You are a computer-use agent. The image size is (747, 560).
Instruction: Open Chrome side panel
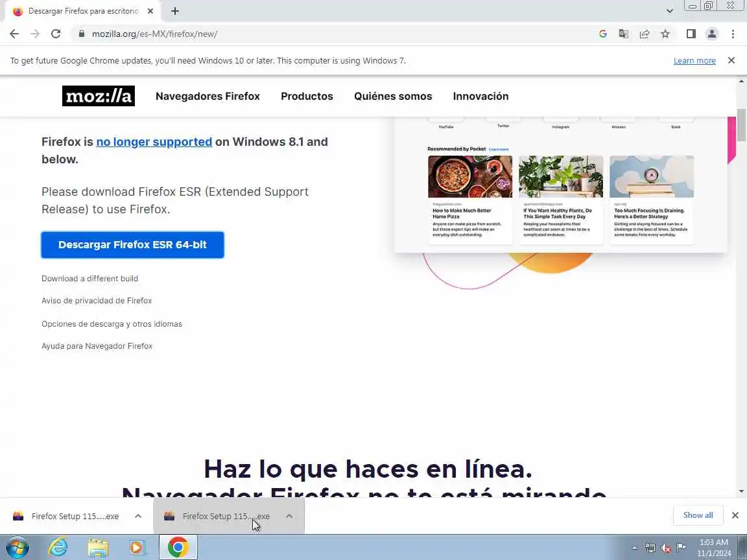coord(691,34)
